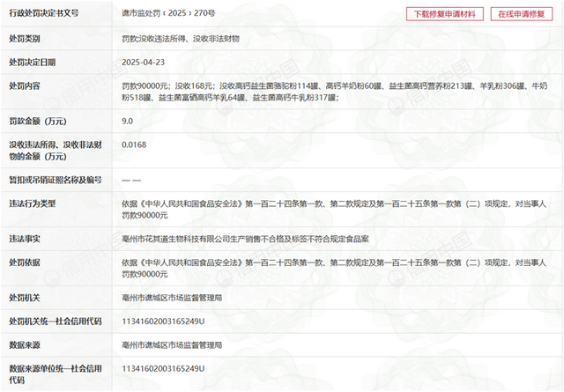Click the 处罚机关 authority name value
This screenshot has height=392, width=564.
tap(172, 299)
